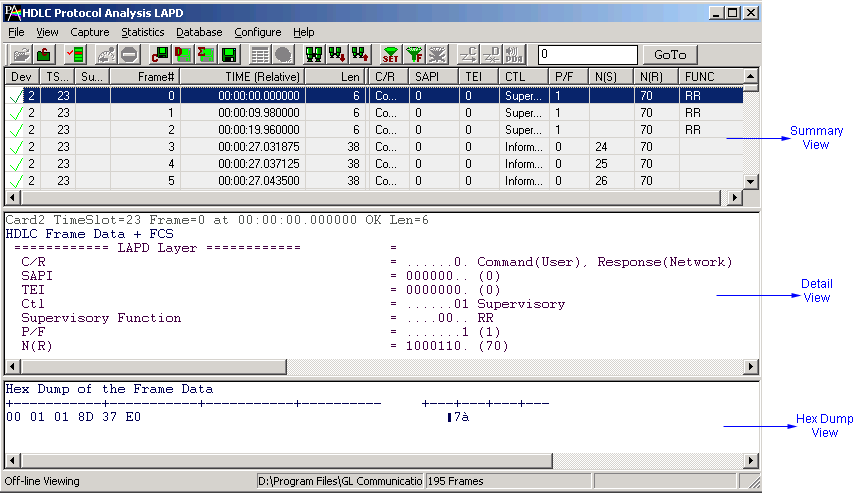Image resolution: width=862 pixels, height=493 pixels.
Task: Click the grayed gauge toolbar icon
Action: coord(106,55)
